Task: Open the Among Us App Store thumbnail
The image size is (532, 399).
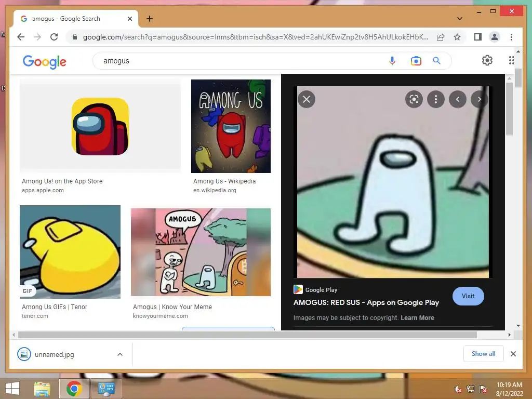Action: coord(100,126)
